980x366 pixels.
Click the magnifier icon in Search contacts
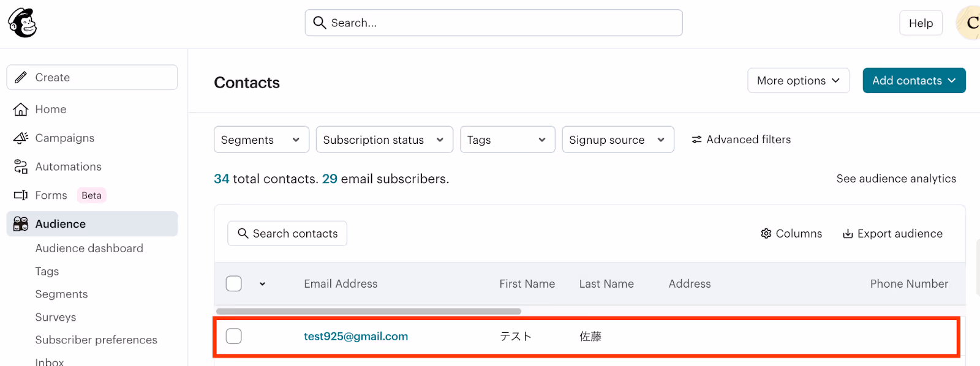pyautogui.click(x=243, y=233)
